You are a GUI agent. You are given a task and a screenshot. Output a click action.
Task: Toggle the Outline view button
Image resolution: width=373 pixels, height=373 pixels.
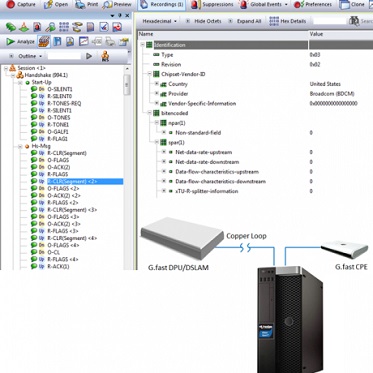point(26,56)
